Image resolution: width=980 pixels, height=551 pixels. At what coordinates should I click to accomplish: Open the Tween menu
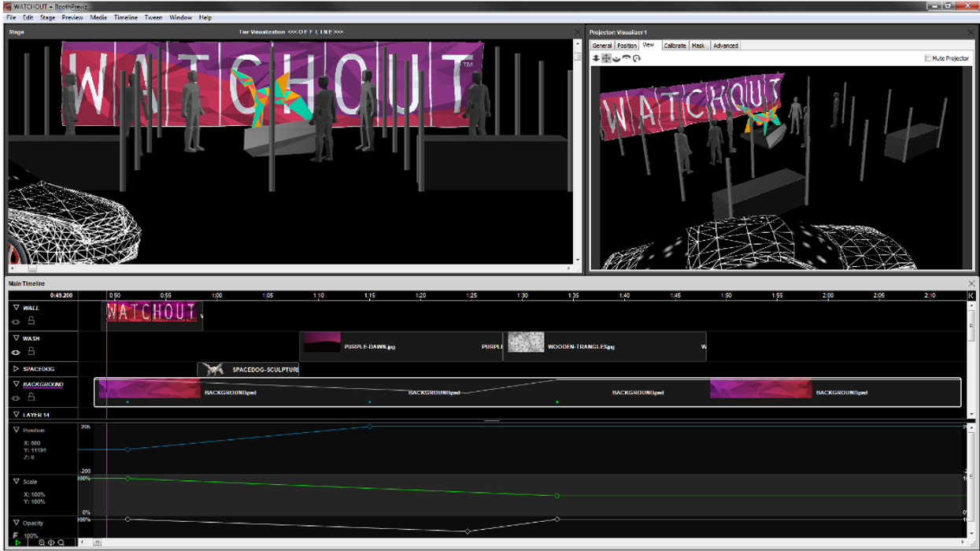click(x=153, y=17)
